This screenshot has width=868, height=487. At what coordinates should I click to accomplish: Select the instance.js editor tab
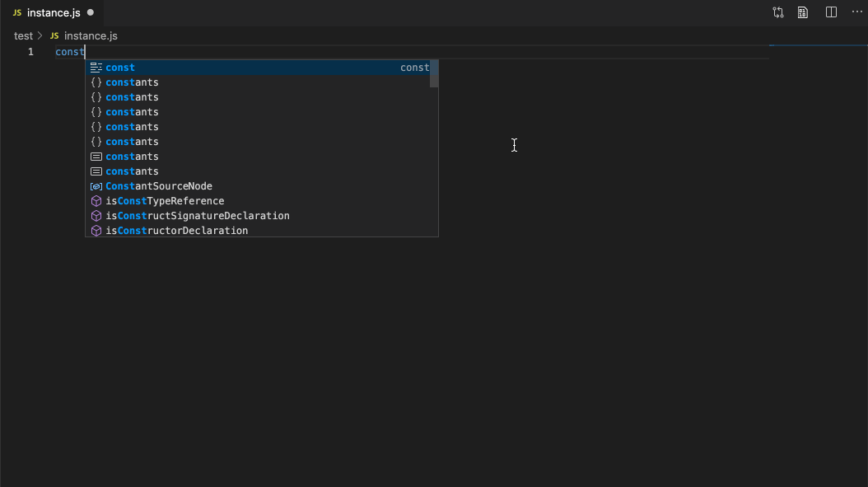point(54,12)
